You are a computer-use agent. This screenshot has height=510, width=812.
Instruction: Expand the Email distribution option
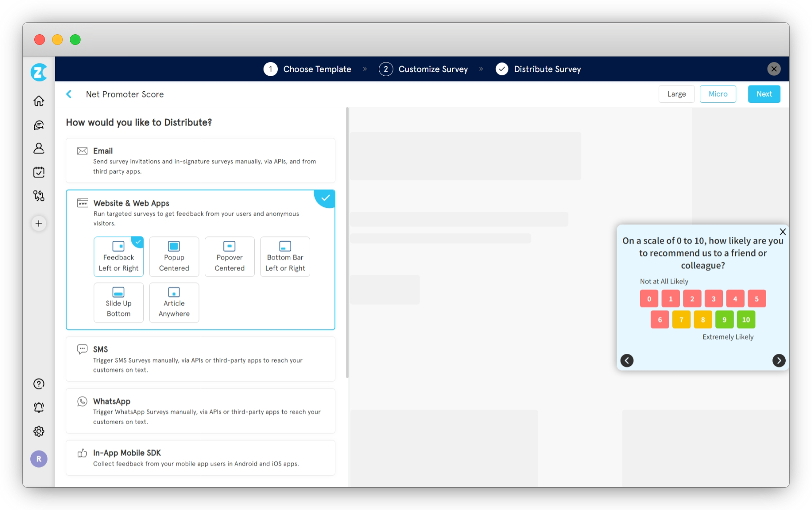coord(200,161)
